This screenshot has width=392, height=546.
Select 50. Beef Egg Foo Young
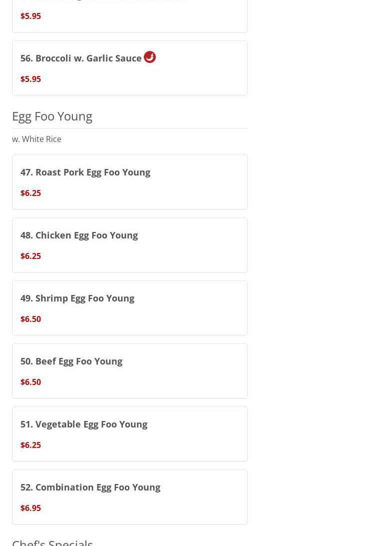(x=71, y=361)
